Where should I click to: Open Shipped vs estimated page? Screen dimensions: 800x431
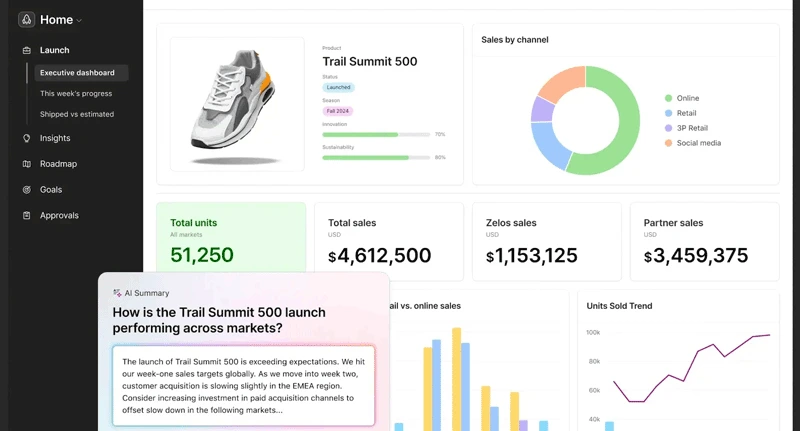(x=77, y=114)
